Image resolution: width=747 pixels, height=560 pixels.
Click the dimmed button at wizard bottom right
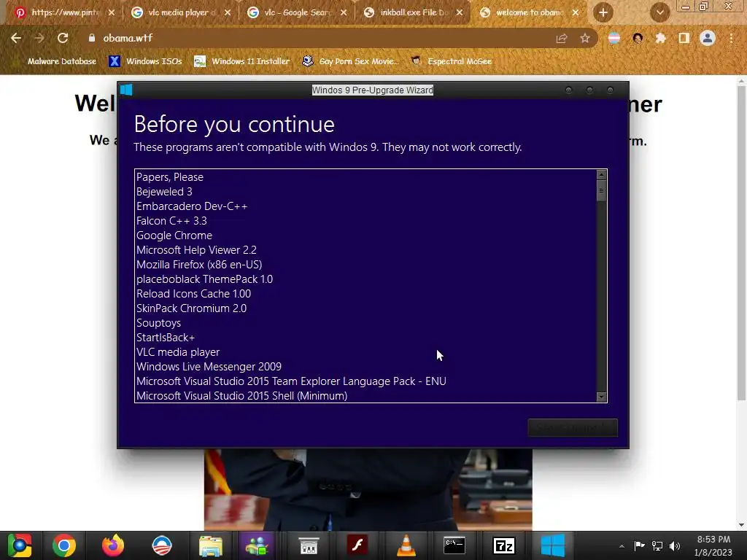[x=573, y=427]
